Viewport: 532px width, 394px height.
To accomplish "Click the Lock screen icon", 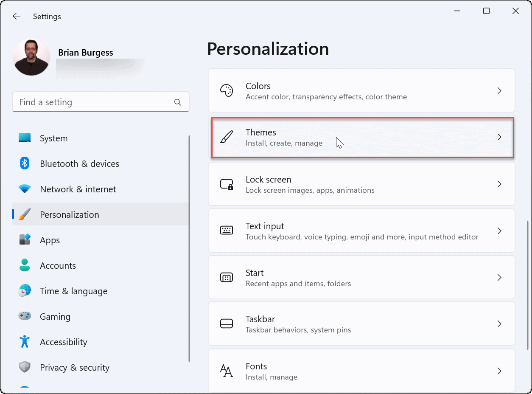I will [227, 184].
